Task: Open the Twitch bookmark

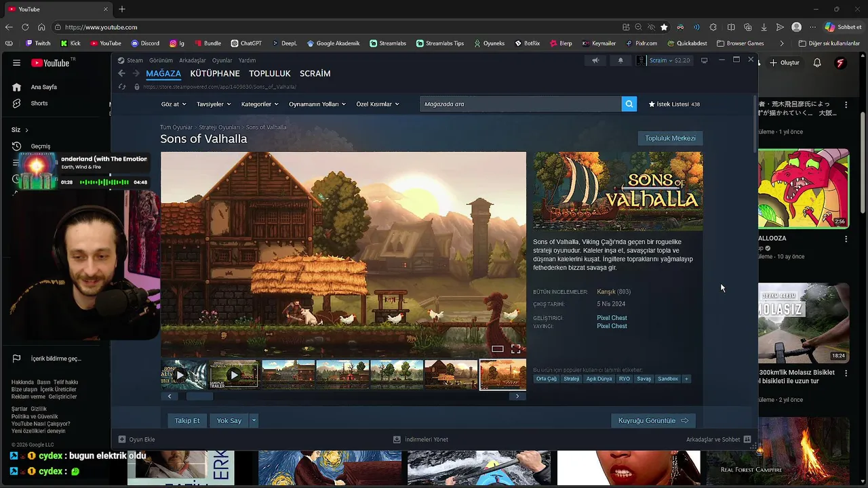Action: (x=38, y=43)
